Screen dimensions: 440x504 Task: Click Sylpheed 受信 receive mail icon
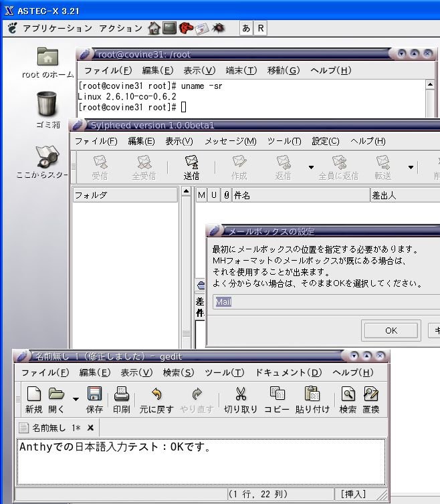click(100, 168)
